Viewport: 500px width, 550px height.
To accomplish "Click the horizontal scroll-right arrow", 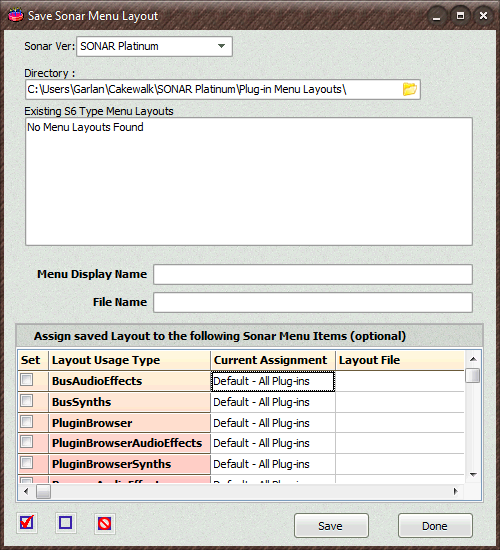I will [x=455, y=491].
